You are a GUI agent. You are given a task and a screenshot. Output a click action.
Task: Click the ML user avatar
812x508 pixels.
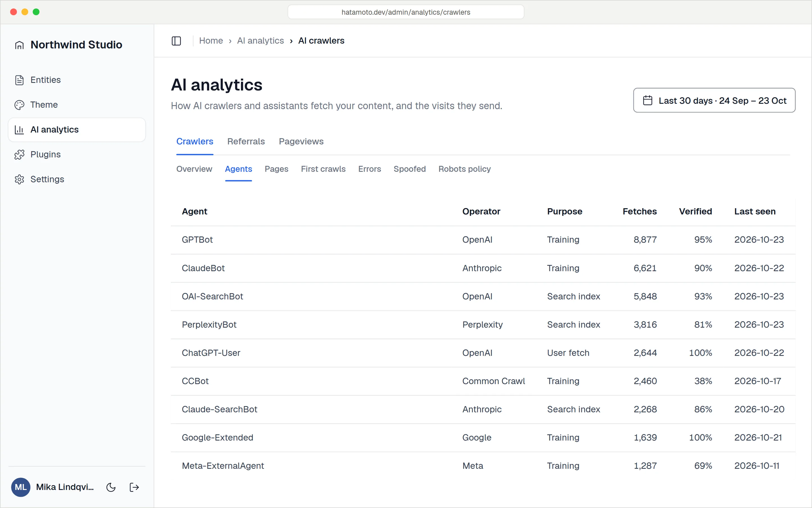click(x=21, y=487)
